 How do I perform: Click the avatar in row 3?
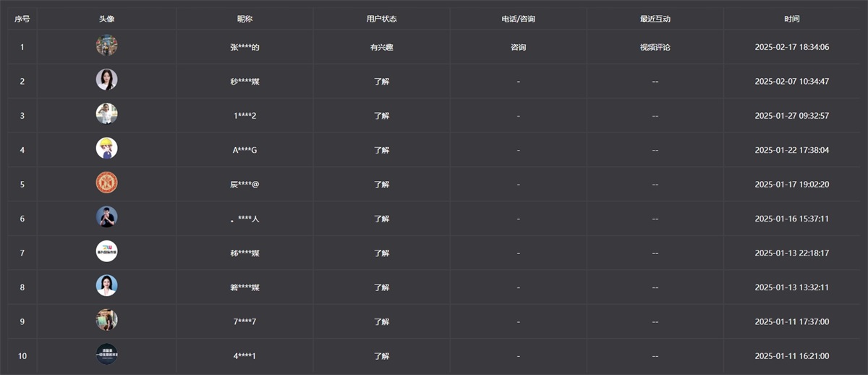coord(106,114)
